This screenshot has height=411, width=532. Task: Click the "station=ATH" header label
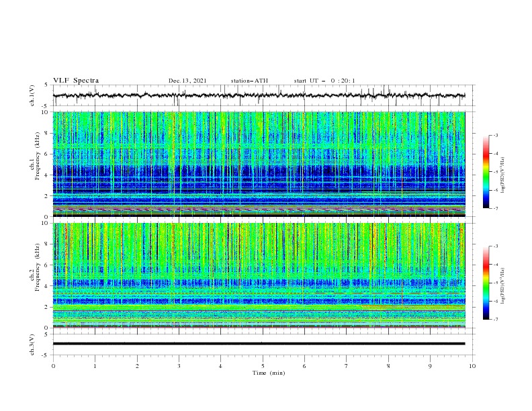click(x=249, y=81)
